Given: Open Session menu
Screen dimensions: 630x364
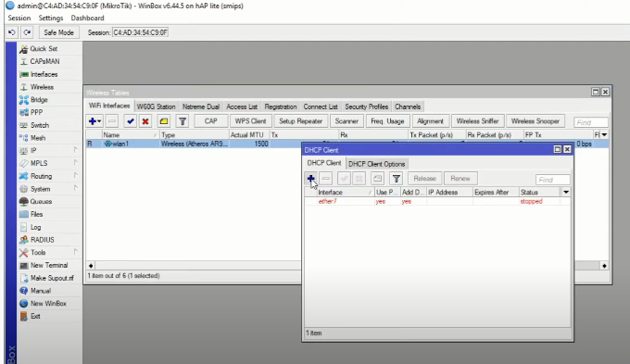Looking at the screenshot, I should click(19, 19).
